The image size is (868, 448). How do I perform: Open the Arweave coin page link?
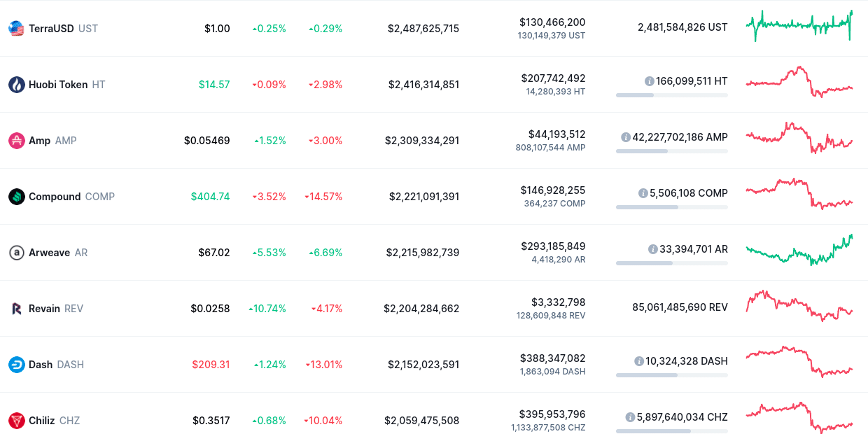point(48,253)
